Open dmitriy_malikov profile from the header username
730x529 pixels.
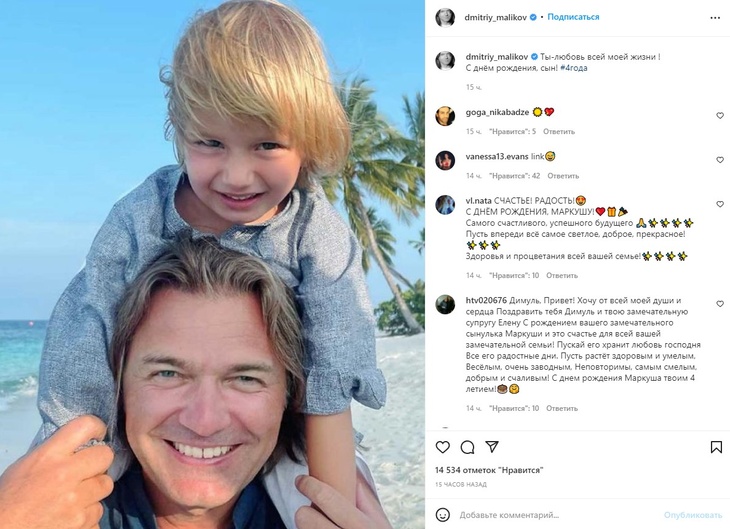tap(495, 17)
